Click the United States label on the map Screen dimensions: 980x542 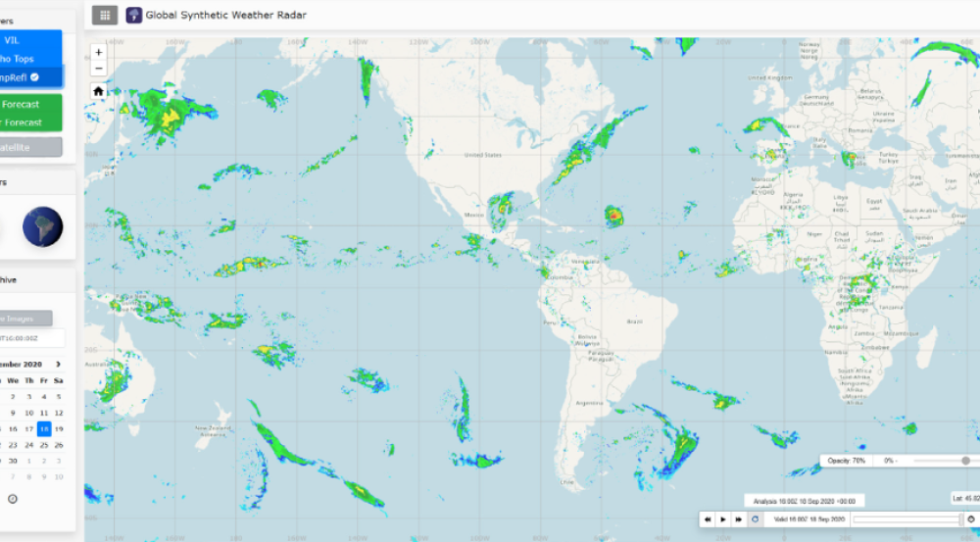click(x=482, y=155)
